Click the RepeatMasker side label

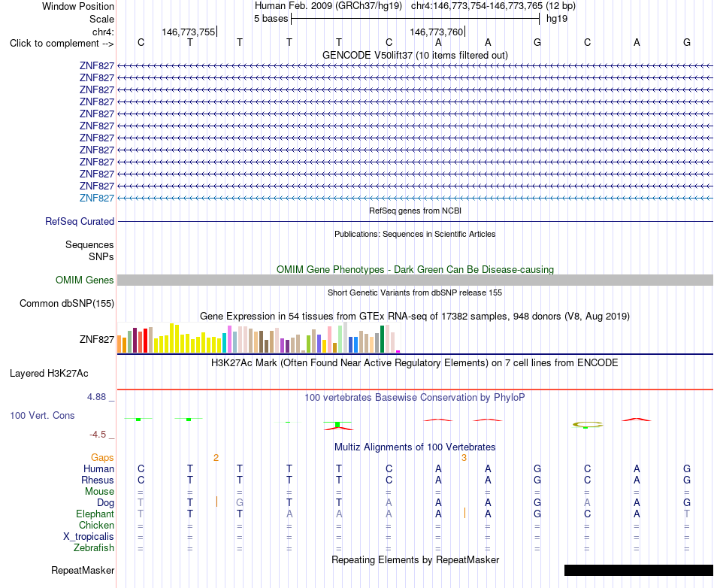83,570
